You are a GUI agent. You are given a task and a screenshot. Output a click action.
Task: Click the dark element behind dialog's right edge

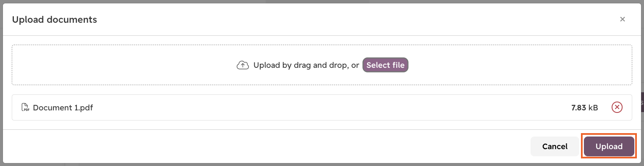(642, 103)
